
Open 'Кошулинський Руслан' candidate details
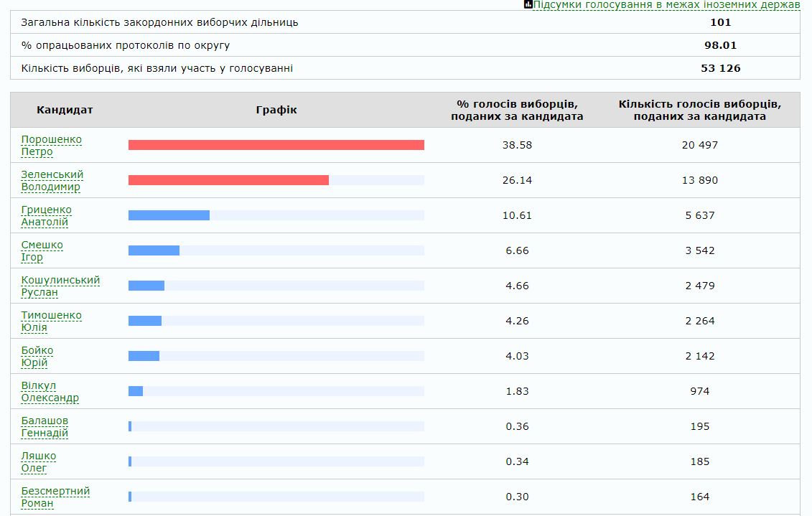coord(56,286)
